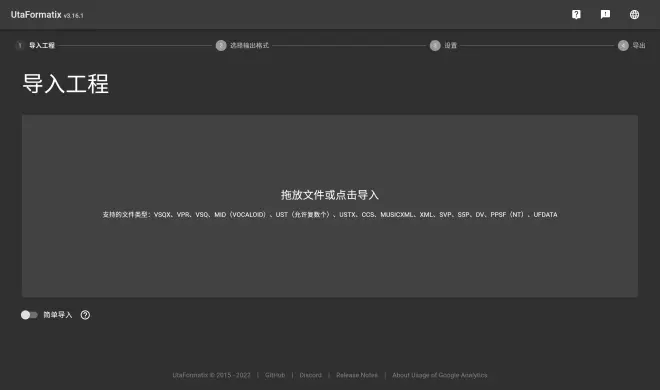
Task: Open the feedback report icon in header
Action: (x=605, y=15)
